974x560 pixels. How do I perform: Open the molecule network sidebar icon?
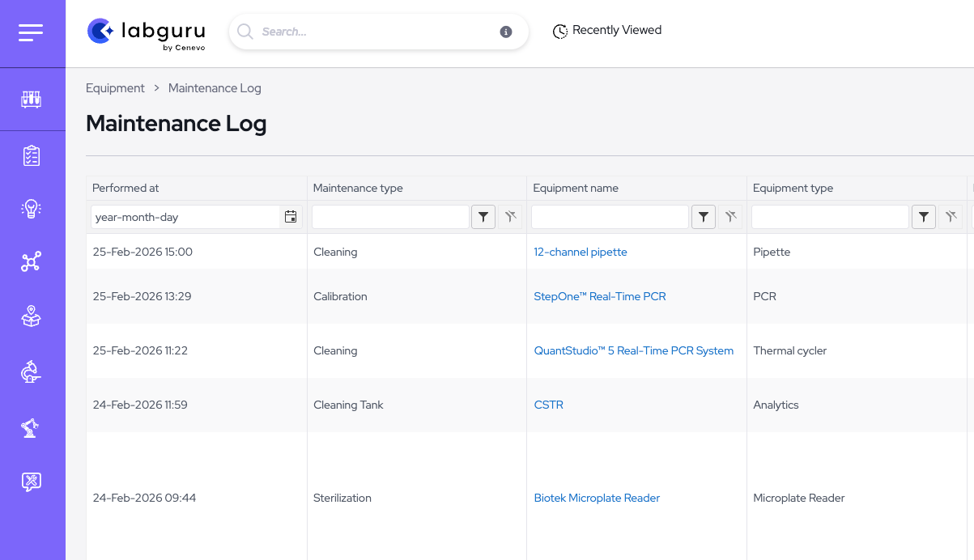pyautogui.click(x=31, y=262)
